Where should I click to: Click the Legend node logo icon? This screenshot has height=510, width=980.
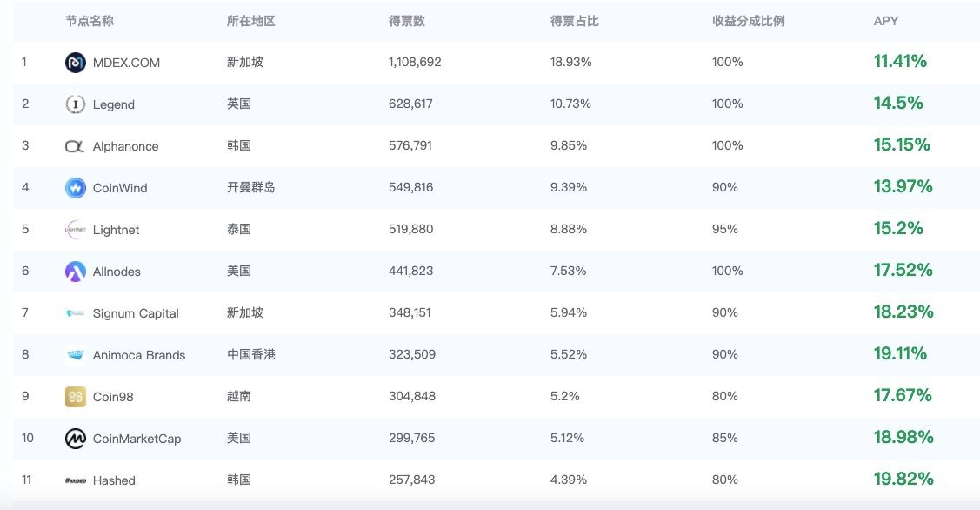click(x=76, y=104)
